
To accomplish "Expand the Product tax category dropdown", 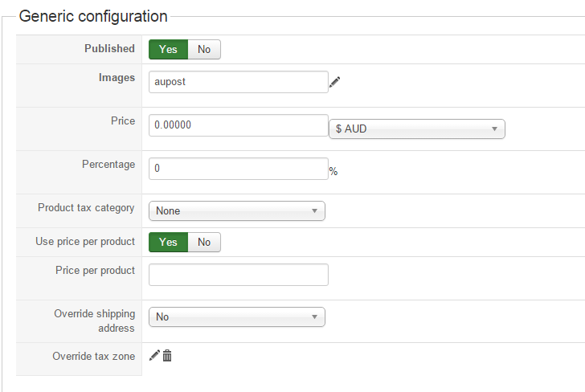I will 237,210.
